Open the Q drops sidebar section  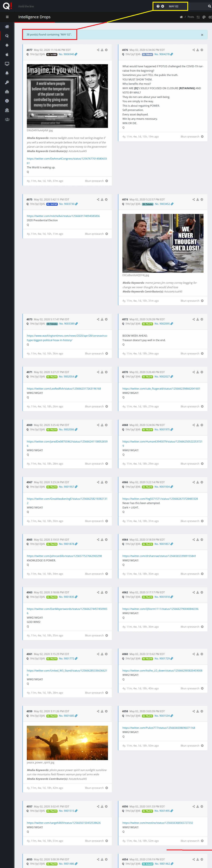coord(7,36)
